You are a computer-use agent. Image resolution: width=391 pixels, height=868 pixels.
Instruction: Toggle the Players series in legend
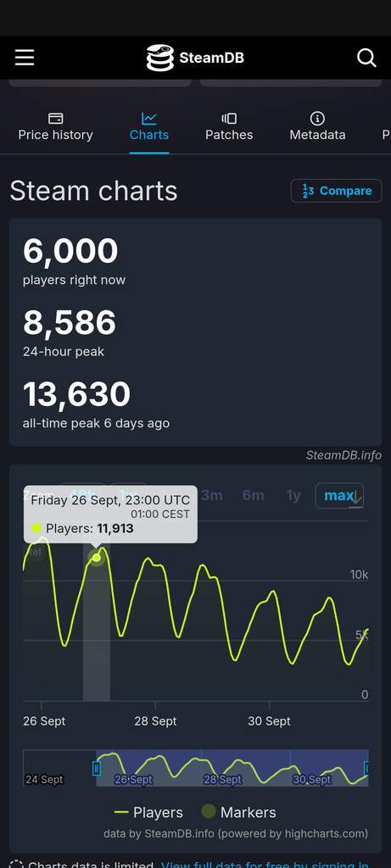(148, 812)
